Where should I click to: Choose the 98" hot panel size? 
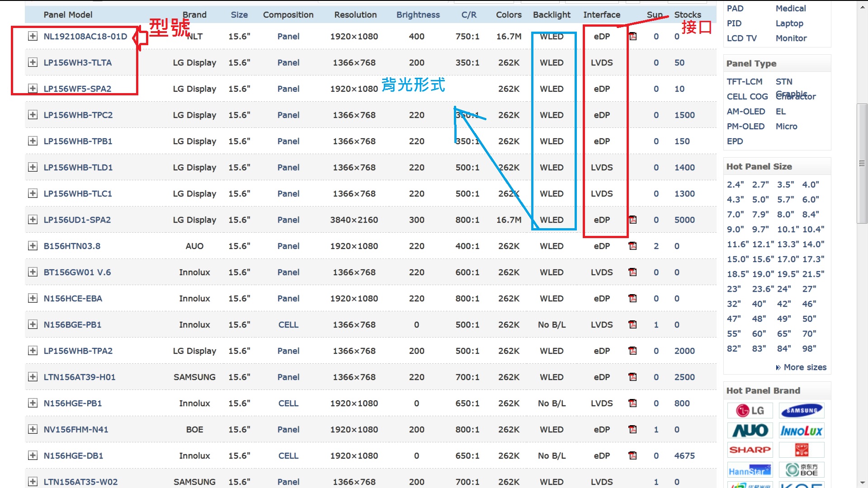tap(809, 349)
